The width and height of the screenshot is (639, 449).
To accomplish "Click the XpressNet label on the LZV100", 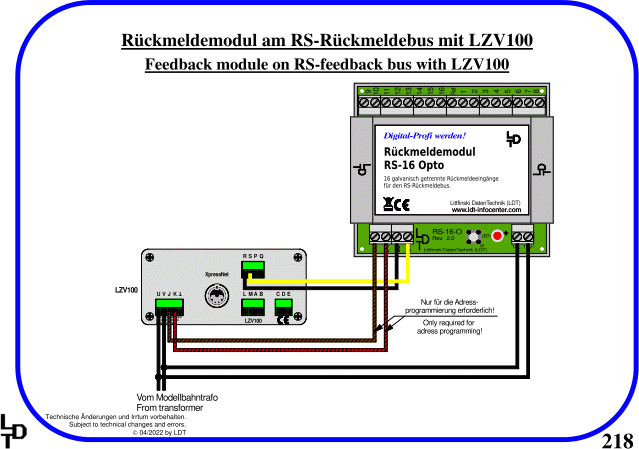I will [x=216, y=275].
